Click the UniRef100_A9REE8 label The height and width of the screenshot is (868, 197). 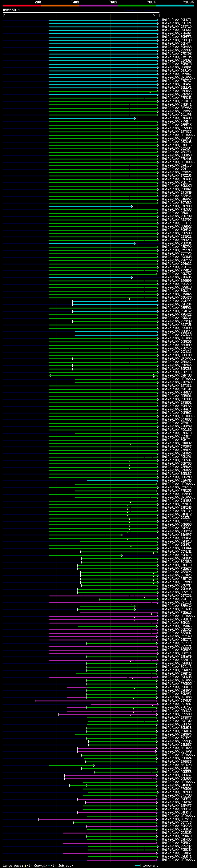click(x=176, y=772)
